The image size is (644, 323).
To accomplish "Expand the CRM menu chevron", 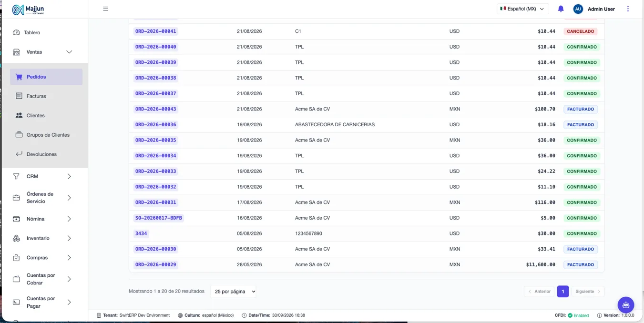I will 69,176.
